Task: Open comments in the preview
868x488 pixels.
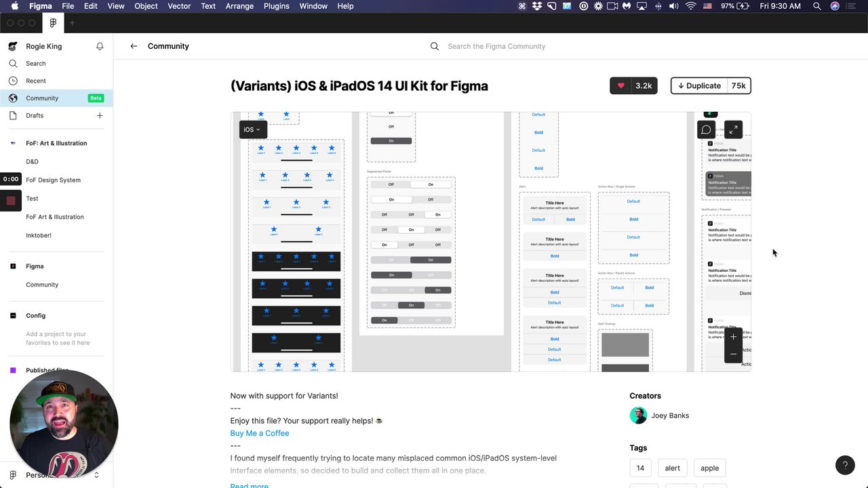Action: pos(706,129)
